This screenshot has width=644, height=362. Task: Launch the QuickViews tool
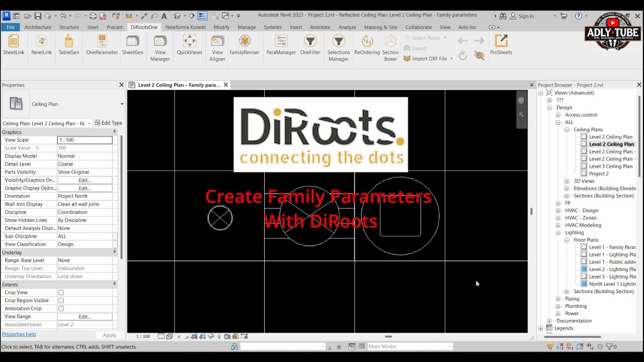(x=189, y=45)
